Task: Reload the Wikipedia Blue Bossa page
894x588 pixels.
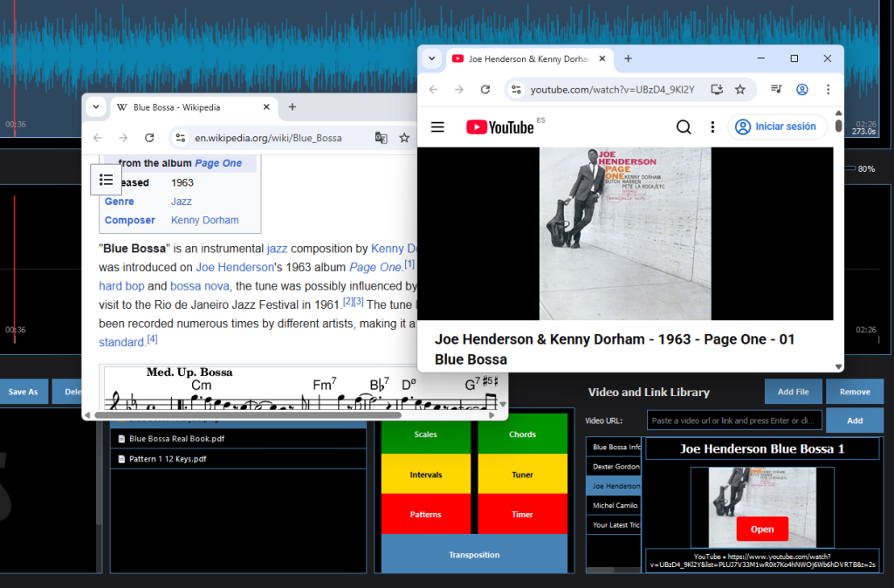Action: tap(149, 138)
